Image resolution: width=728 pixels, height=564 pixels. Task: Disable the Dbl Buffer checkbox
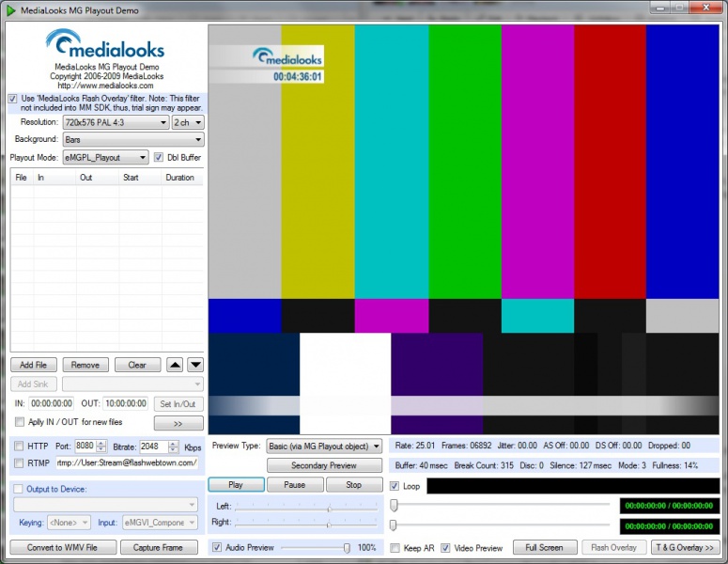pyautogui.click(x=159, y=158)
